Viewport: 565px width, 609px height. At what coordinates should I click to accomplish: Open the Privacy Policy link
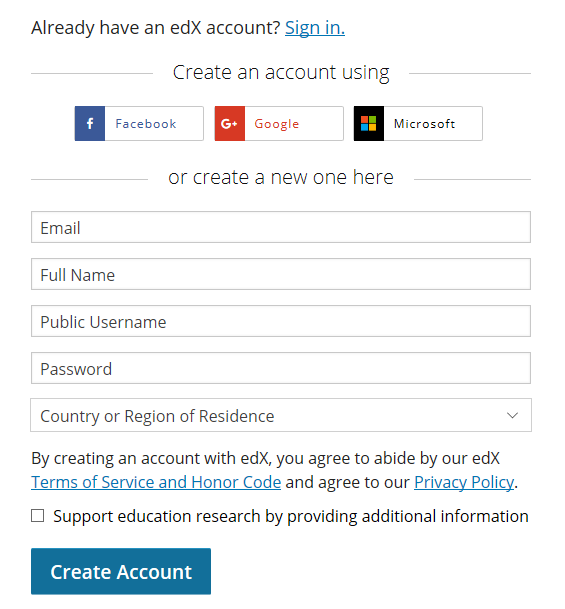point(464,482)
